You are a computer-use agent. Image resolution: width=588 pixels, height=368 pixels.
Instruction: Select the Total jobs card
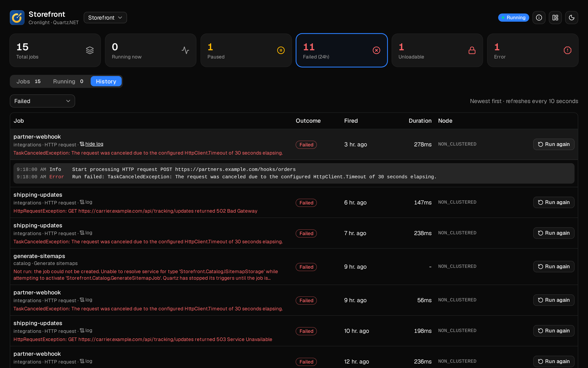[x=55, y=50]
